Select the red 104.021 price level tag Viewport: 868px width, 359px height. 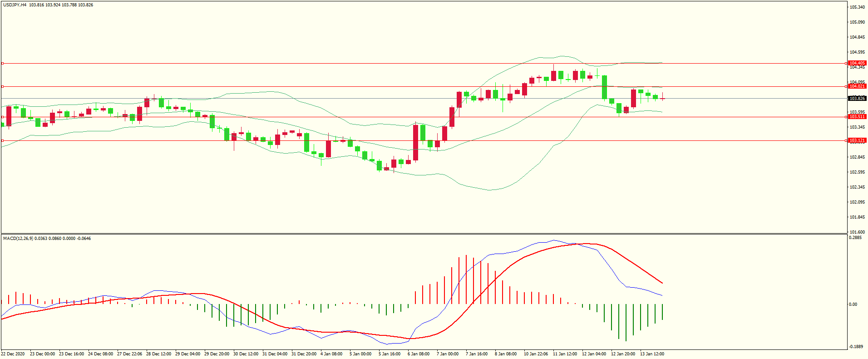click(857, 86)
